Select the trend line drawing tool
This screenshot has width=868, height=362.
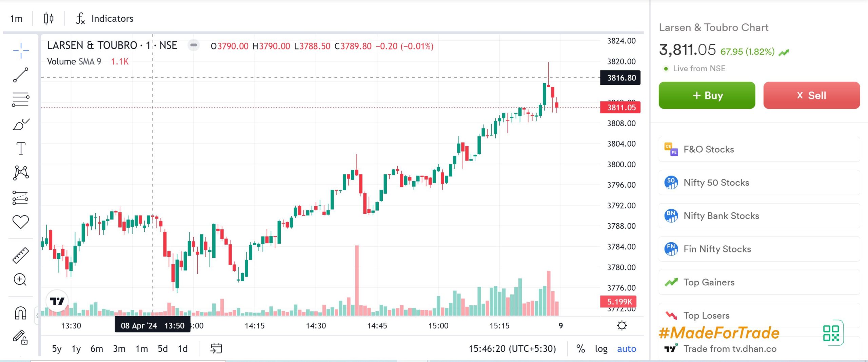click(x=21, y=75)
